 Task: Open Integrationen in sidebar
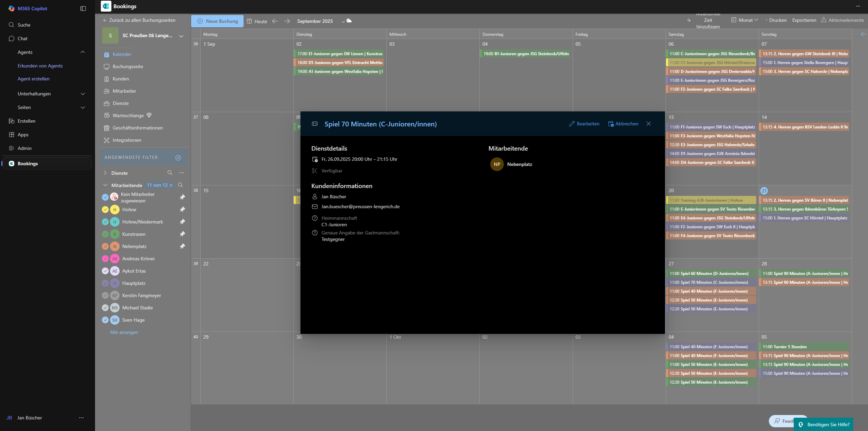(127, 140)
